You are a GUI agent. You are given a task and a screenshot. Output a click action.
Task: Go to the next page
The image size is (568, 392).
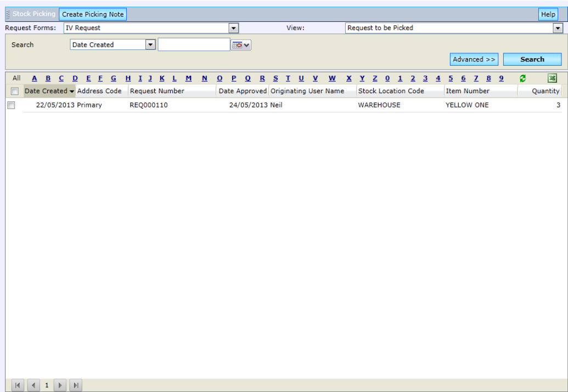point(61,385)
